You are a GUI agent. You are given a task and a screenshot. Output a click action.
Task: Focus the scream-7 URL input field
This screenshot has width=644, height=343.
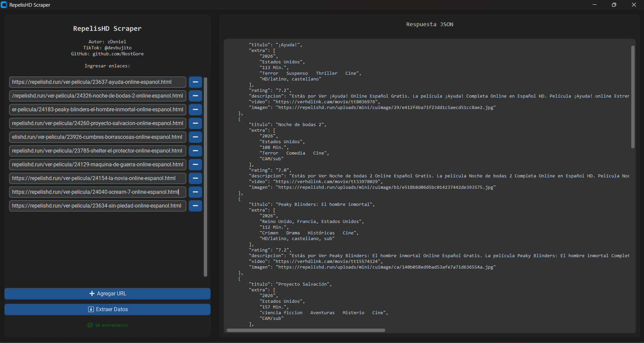click(x=98, y=192)
